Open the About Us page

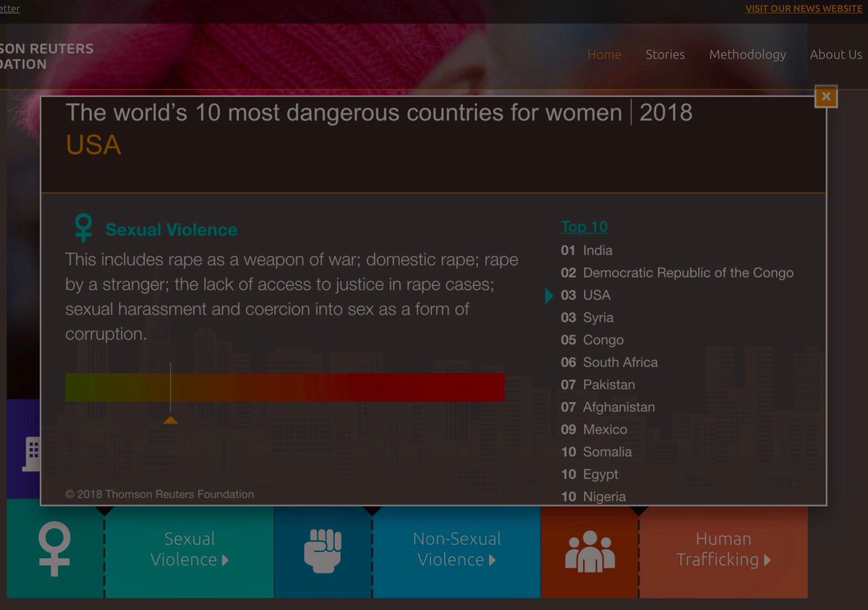(x=835, y=54)
